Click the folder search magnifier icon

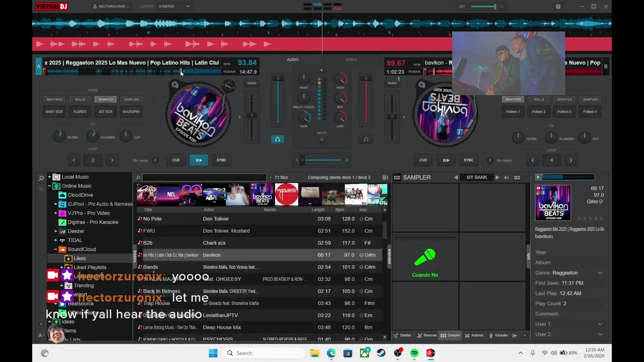click(41, 178)
